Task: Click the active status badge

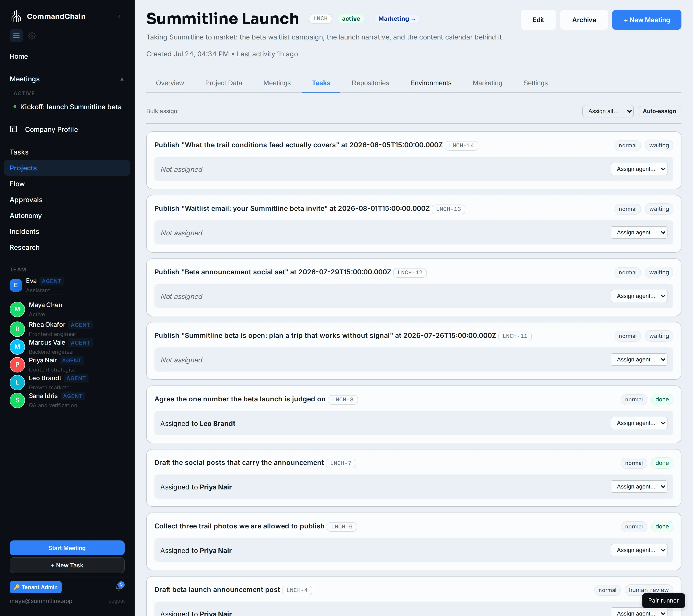Action: 351,19
